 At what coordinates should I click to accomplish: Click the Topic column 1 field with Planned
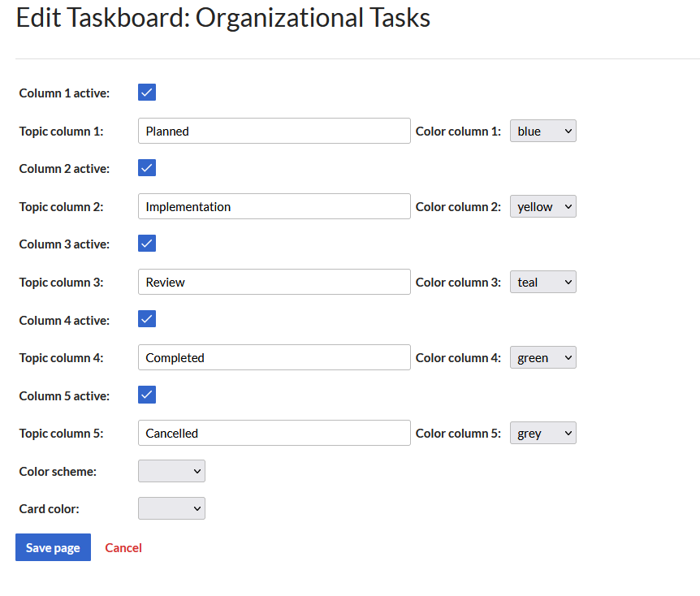(274, 131)
